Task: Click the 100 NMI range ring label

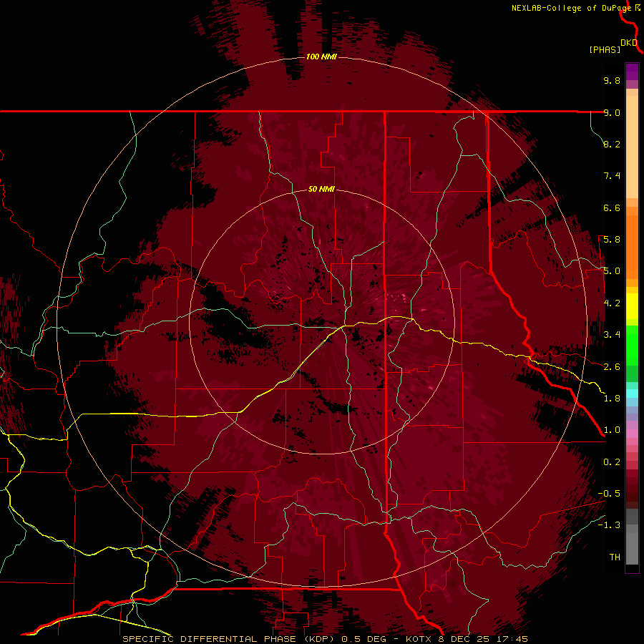Action: (321, 57)
